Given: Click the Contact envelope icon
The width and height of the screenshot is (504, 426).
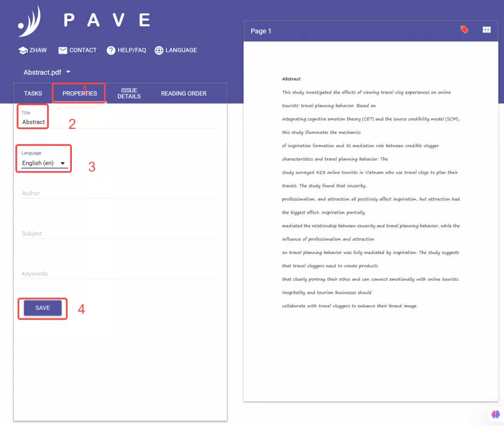Looking at the screenshot, I should pyautogui.click(x=63, y=51).
